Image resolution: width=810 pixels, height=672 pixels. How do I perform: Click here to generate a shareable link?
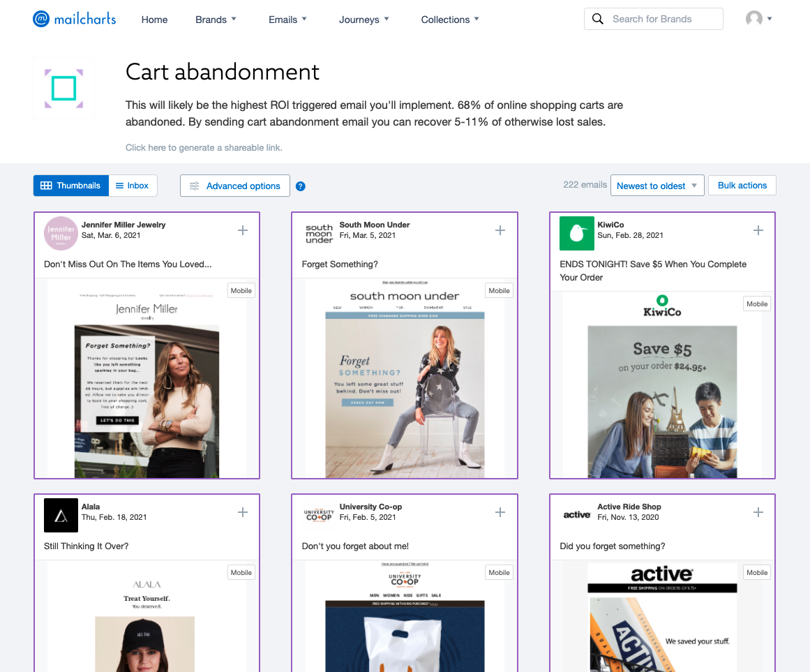[x=204, y=148]
